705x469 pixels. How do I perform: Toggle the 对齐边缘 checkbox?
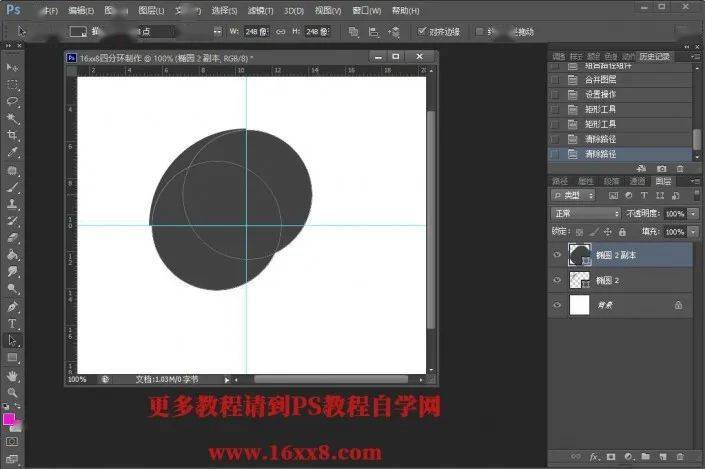coord(422,31)
